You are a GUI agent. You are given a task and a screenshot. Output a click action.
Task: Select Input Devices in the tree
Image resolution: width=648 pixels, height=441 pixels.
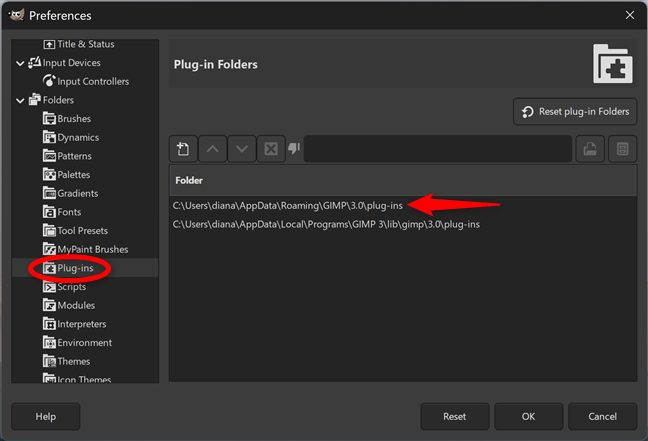click(x=64, y=63)
